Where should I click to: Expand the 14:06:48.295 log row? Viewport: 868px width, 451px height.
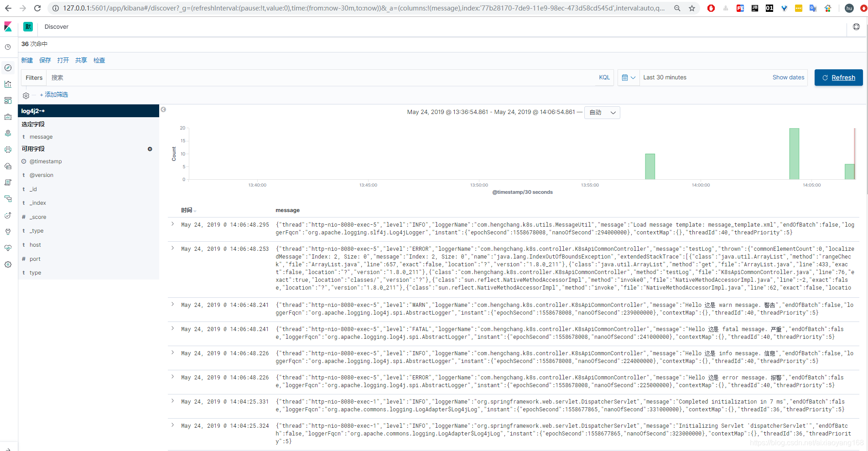click(173, 224)
